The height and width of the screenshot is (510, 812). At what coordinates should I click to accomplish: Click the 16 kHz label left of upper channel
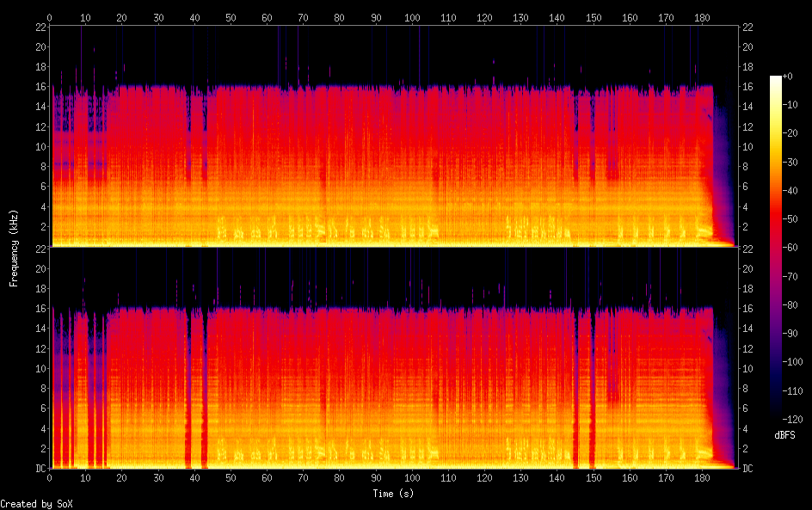pos(40,88)
